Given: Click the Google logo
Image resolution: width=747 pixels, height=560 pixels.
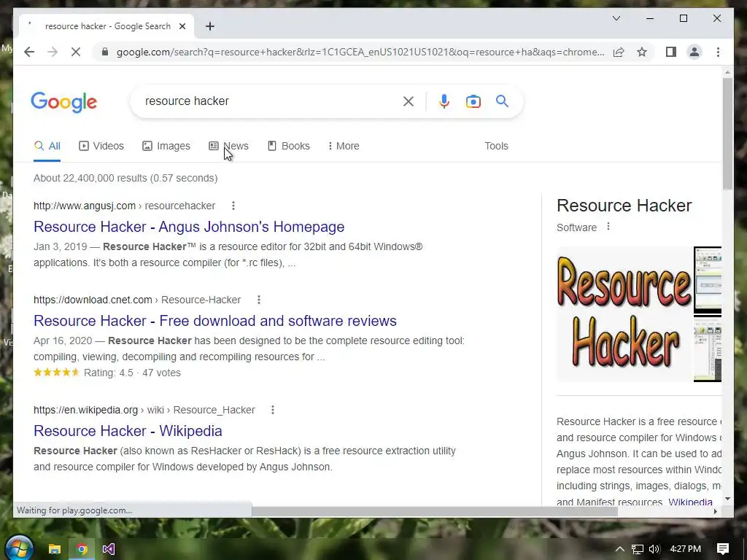Looking at the screenshot, I should (x=64, y=102).
